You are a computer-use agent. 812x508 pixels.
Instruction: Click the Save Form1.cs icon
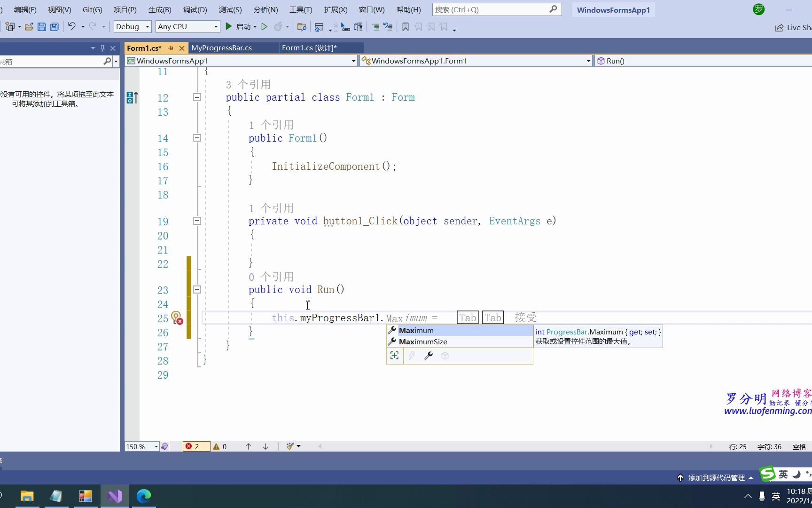click(x=42, y=27)
